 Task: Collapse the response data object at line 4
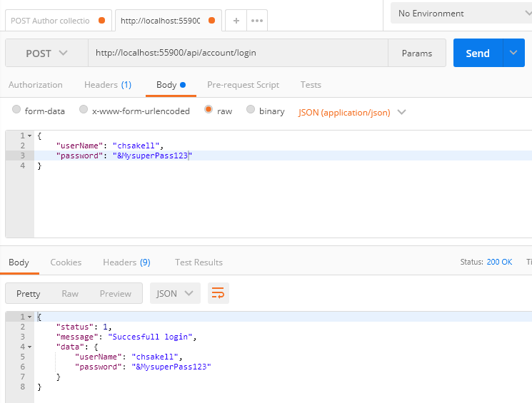pyautogui.click(x=29, y=347)
